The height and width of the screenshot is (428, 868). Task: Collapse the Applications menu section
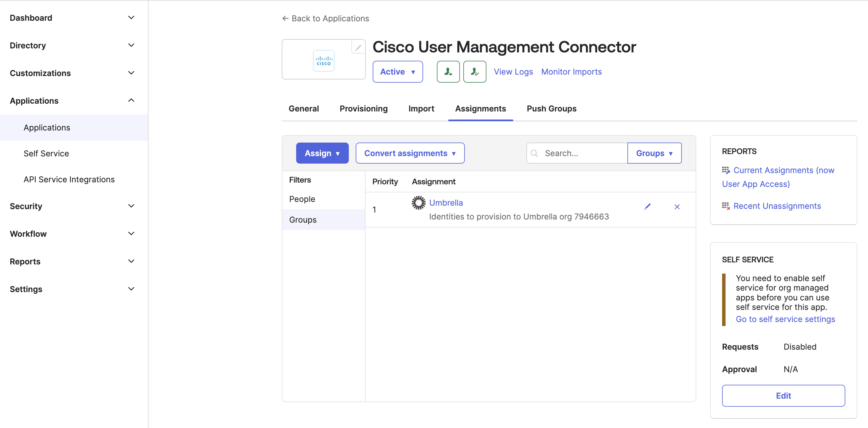[131, 101]
